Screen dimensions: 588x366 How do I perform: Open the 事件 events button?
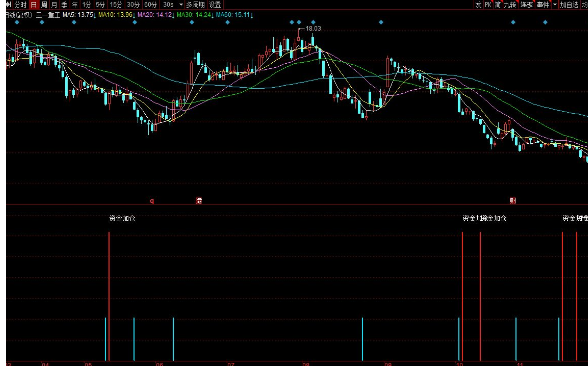pyautogui.click(x=542, y=4)
